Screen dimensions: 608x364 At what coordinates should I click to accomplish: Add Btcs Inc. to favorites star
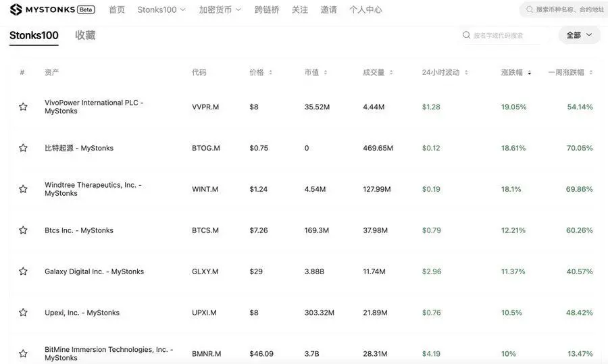pos(23,230)
